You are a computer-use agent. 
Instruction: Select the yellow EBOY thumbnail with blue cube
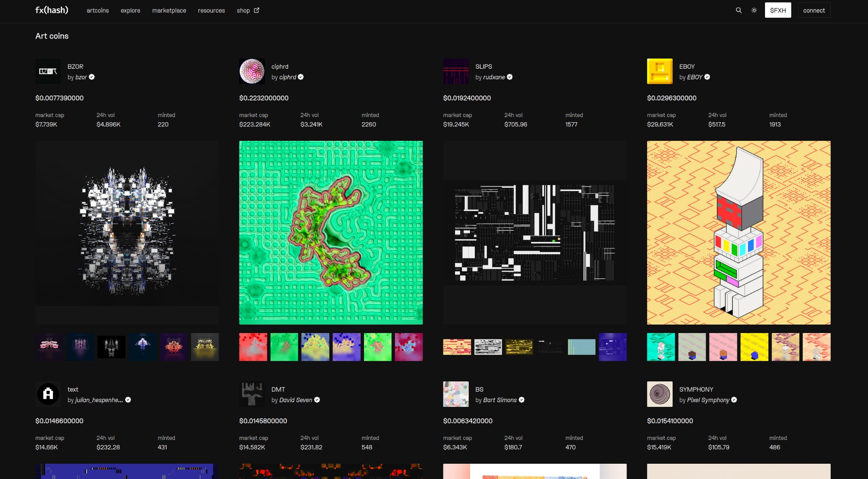pyautogui.click(x=754, y=347)
